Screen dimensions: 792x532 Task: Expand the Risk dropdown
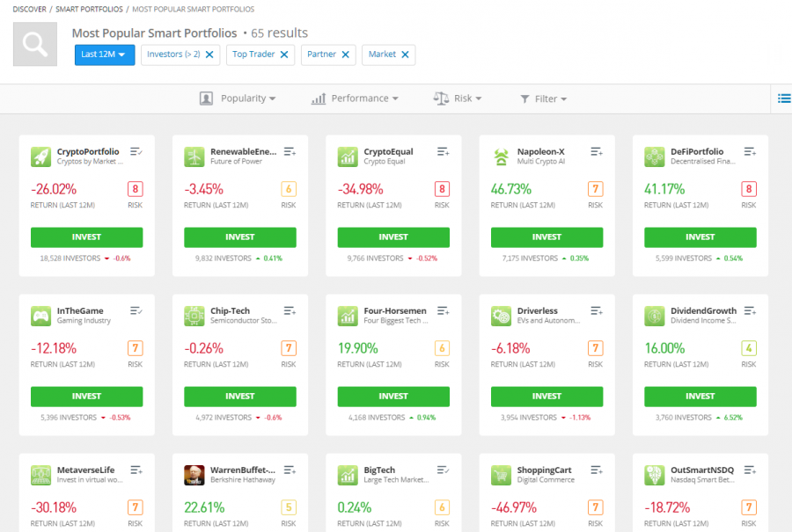click(458, 98)
